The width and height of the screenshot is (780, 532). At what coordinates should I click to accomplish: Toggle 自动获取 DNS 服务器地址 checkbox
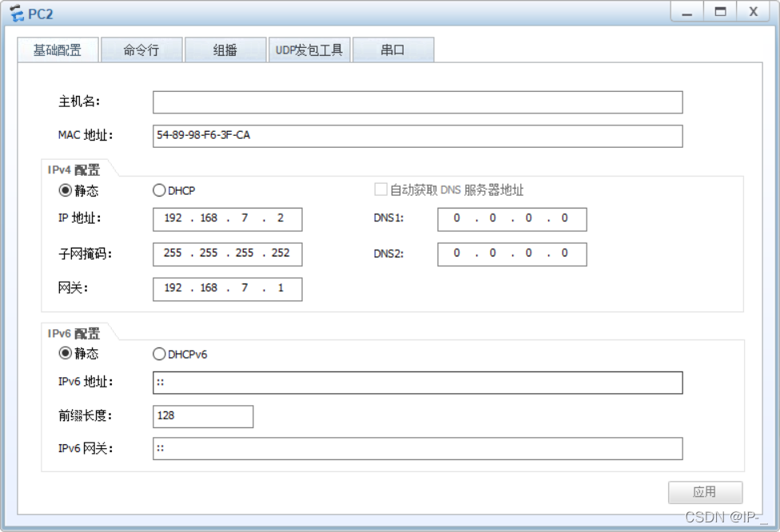click(x=380, y=189)
